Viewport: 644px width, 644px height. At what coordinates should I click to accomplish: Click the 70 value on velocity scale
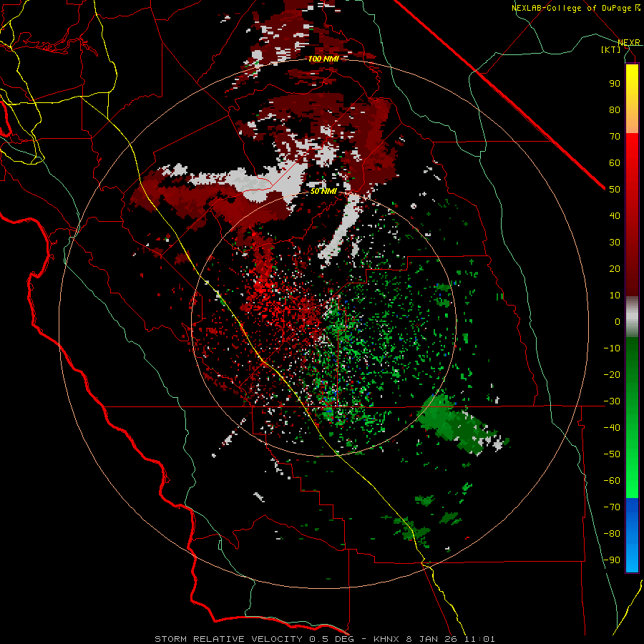pyautogui.click(x=615, y=137)
